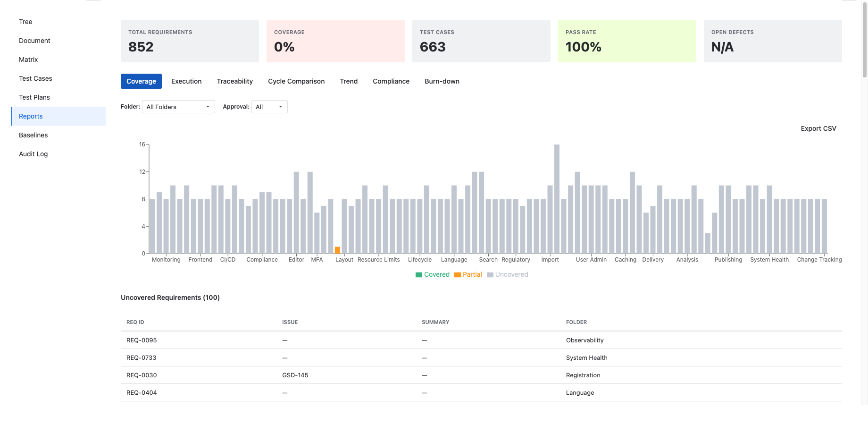Select the REQ-0095 table row

click(x=330, y=340)
